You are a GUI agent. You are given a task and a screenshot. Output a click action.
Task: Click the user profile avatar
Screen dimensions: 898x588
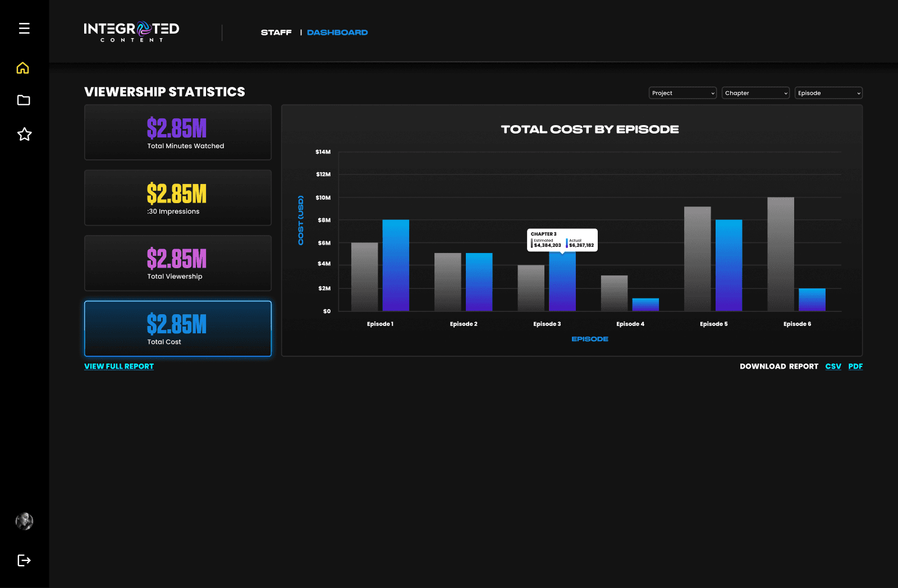(24, 521)
